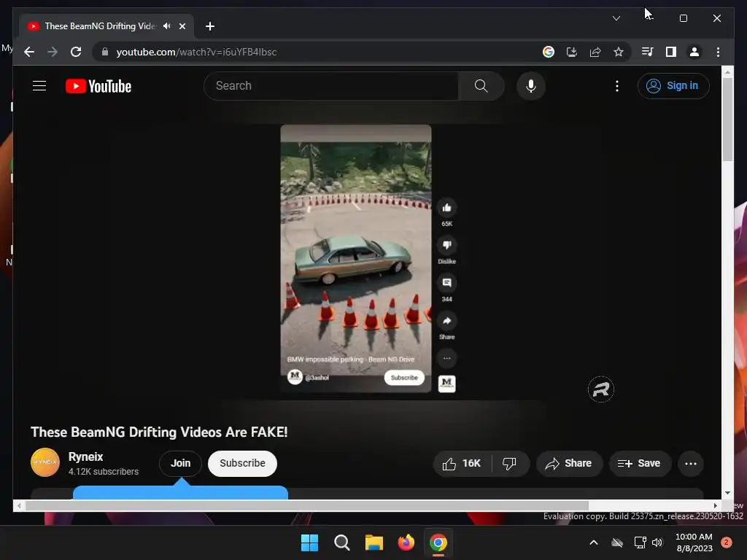Share this page from the address bar

[595, 52]
